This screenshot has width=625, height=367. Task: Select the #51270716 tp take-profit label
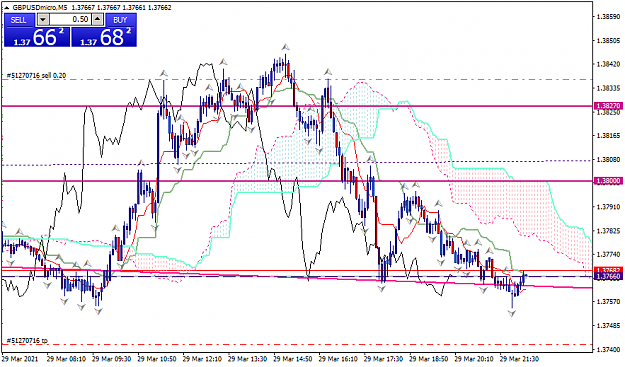[x=27, y=341]
